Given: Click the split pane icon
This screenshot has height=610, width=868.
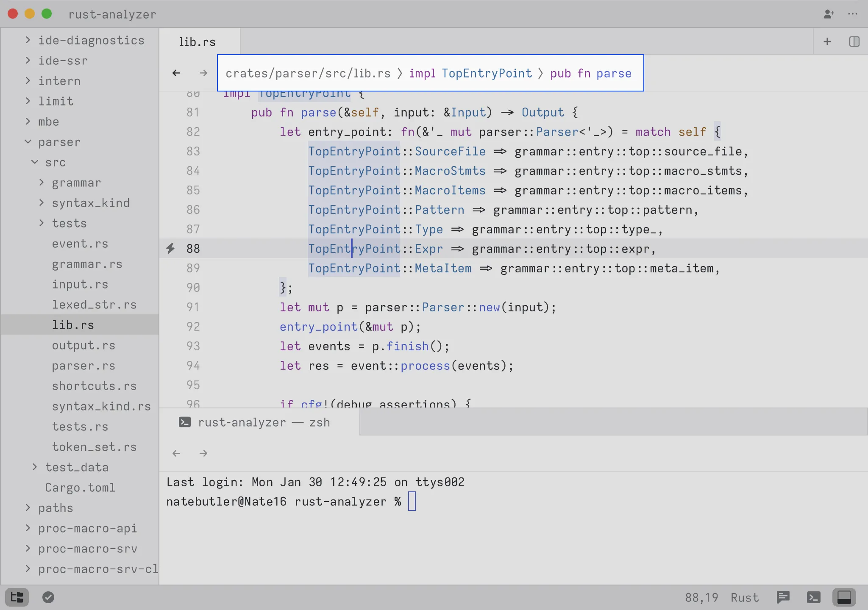Looking at the screenshot, I should 854,42.
